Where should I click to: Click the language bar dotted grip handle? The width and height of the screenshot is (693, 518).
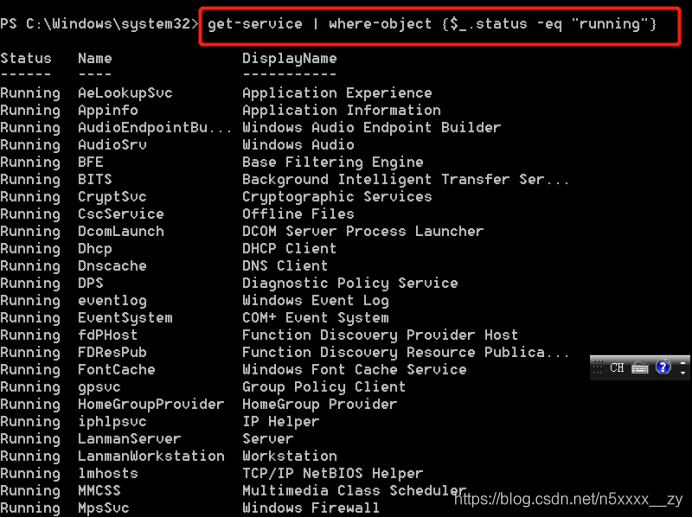pyautogui.click(x=598, y=368)
